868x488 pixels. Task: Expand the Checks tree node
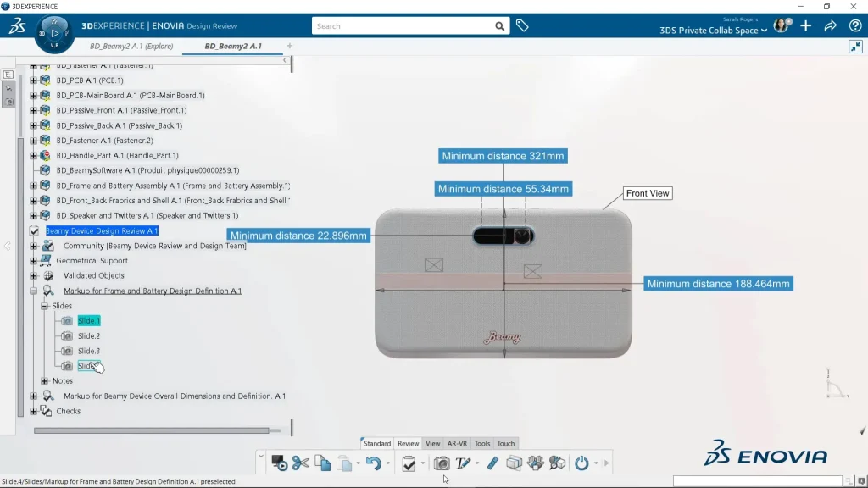click(34, 411)
